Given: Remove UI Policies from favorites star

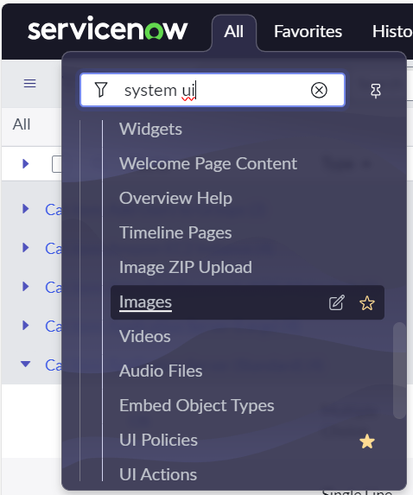Looking at the screenshot, I should 367,441.
